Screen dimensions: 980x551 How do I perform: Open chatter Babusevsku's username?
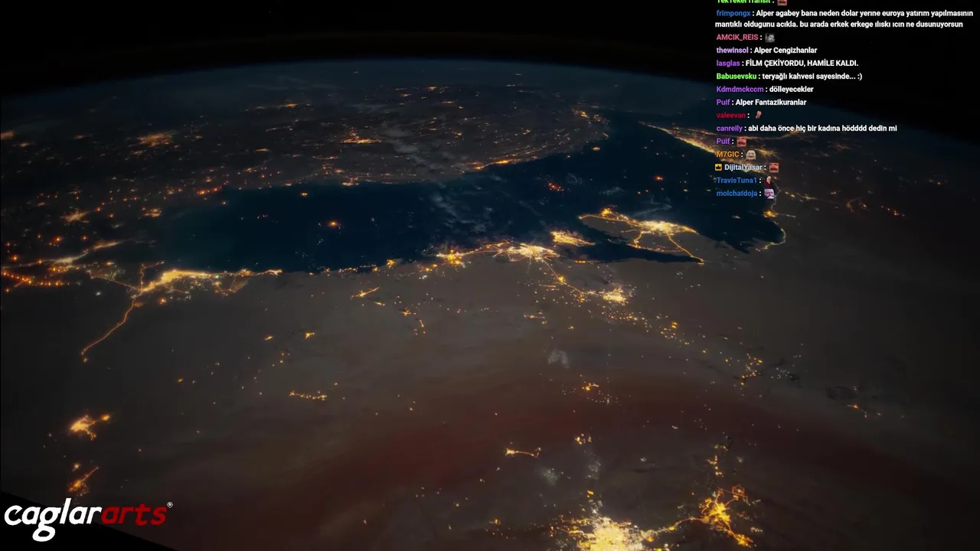736,77
